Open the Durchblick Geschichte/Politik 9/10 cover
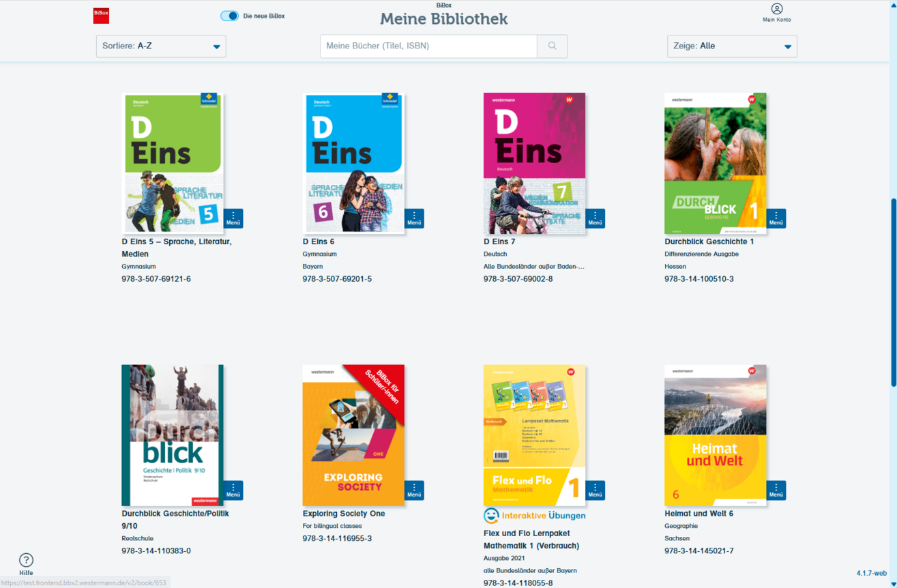The width and height of the screenshot is (897, 588). [x=173, y=435]
